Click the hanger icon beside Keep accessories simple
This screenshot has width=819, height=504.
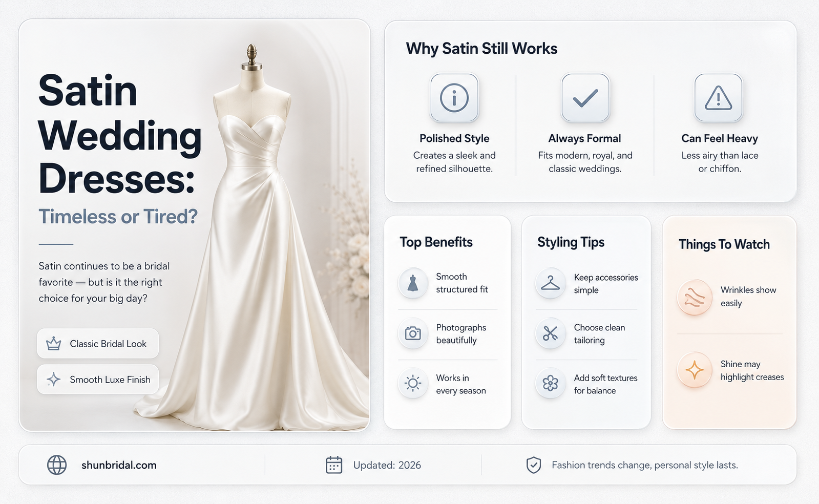tap(550, 283)
